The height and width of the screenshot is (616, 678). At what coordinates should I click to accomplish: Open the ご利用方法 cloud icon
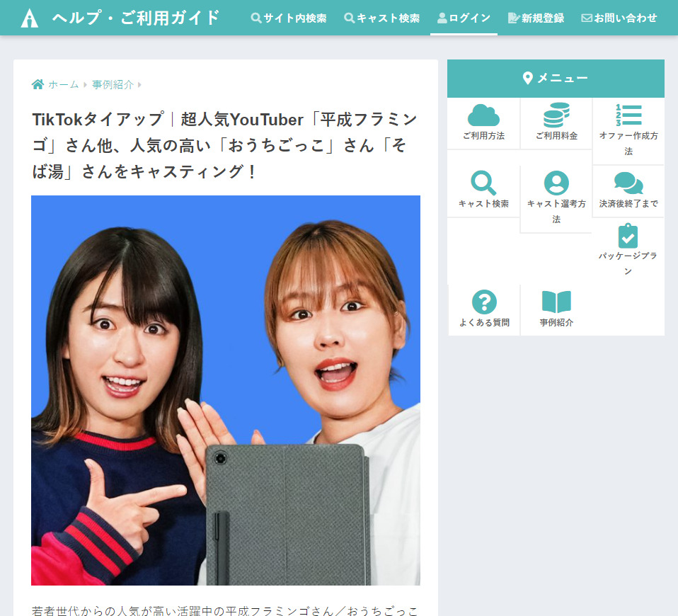(483, 115)
